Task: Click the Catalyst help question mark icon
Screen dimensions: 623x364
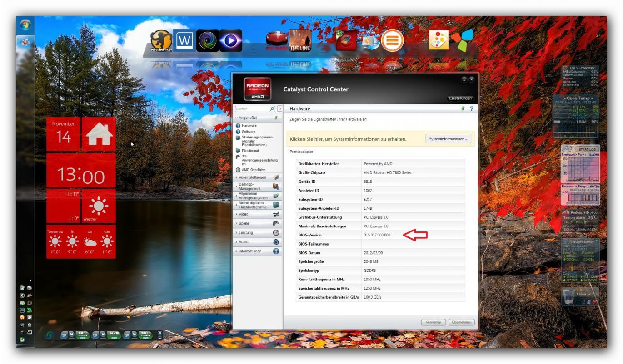Action: [471, 109]
